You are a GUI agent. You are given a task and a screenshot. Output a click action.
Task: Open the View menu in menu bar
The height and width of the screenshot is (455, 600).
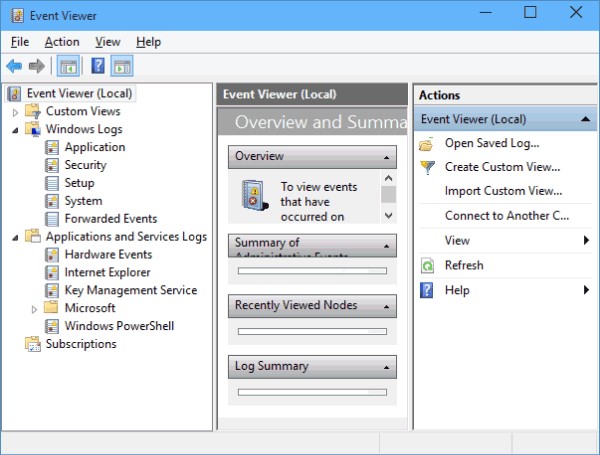coord(107,42)
